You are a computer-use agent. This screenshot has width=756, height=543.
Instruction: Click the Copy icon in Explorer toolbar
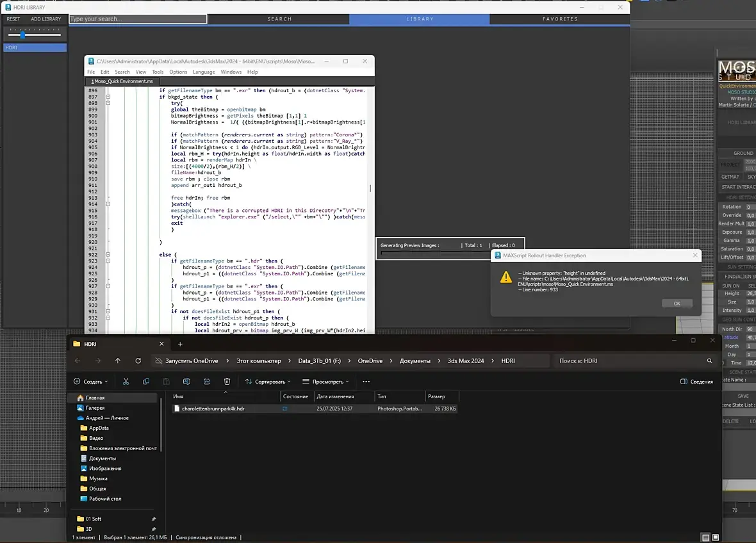146,382
